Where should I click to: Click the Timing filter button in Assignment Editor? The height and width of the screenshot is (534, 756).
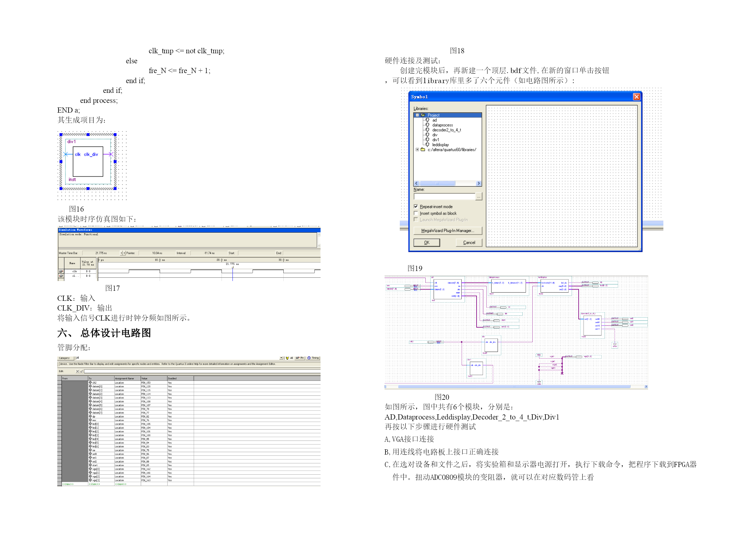click(313, 358)
